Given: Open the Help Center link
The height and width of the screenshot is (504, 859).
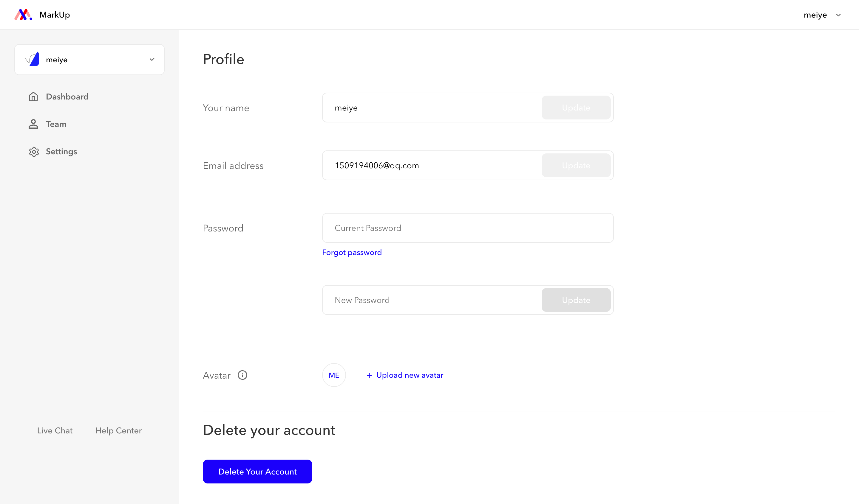Looking at the screenshot, I should (119, 430).
